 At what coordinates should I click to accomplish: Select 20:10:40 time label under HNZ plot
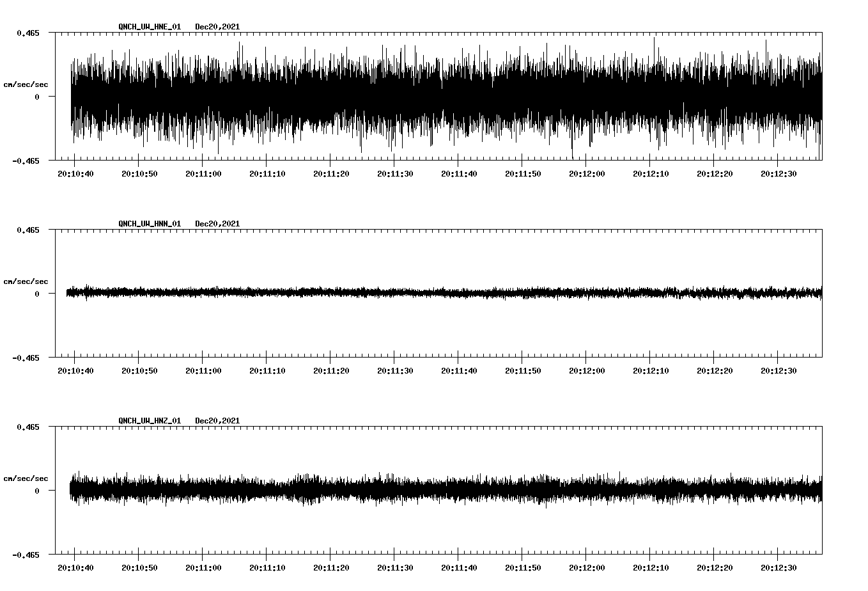tap(75, 568)
